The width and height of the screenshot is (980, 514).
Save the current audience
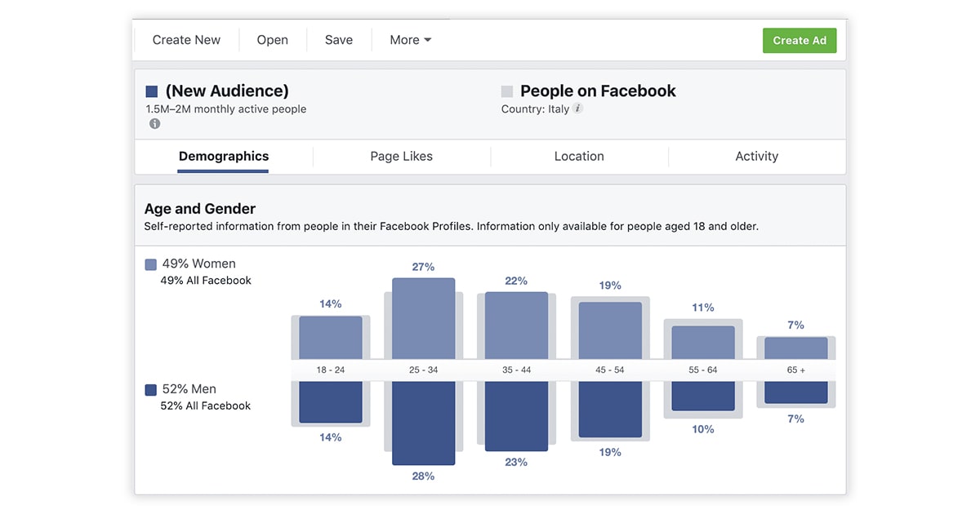tap(339, 40)
